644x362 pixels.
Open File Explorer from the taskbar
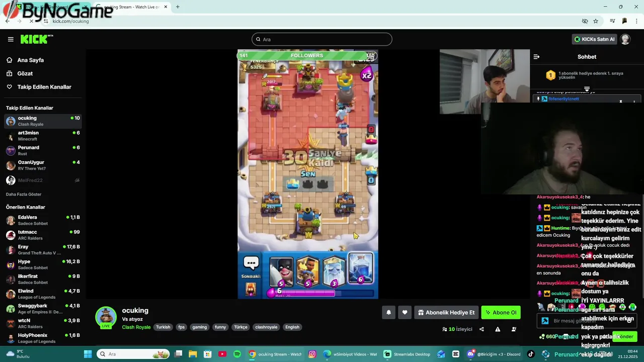point(193,354)
